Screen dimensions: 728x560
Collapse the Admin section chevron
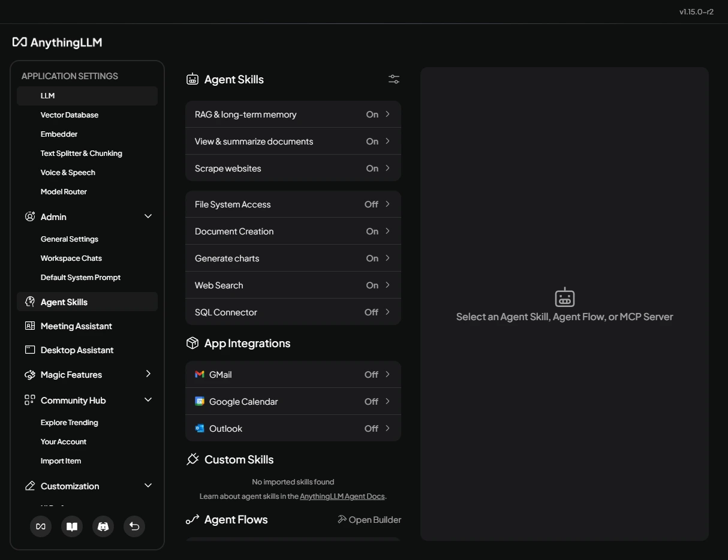148,216
